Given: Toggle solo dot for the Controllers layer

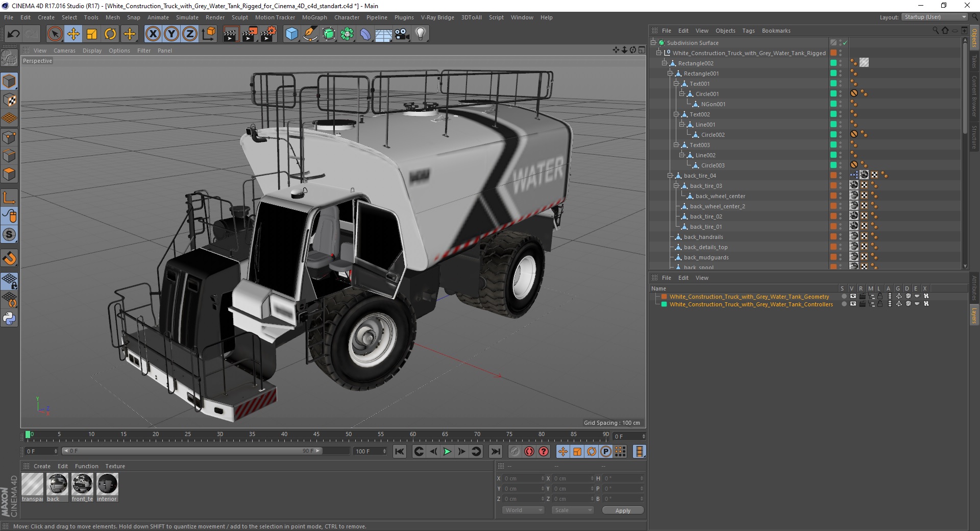Looking at the screenshot, I should (844, 304).
